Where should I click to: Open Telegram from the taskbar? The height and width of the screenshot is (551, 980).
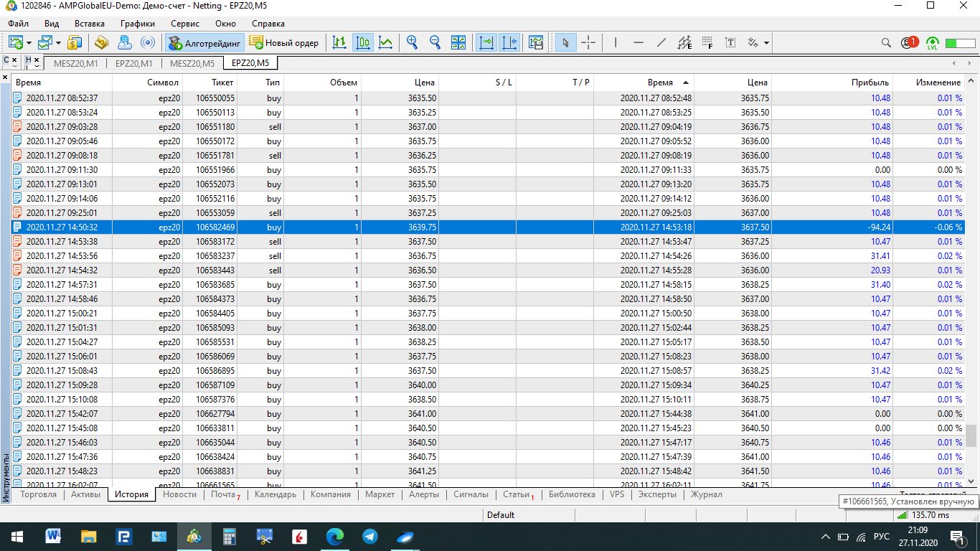pyautogui.click(x=370, y=536)
